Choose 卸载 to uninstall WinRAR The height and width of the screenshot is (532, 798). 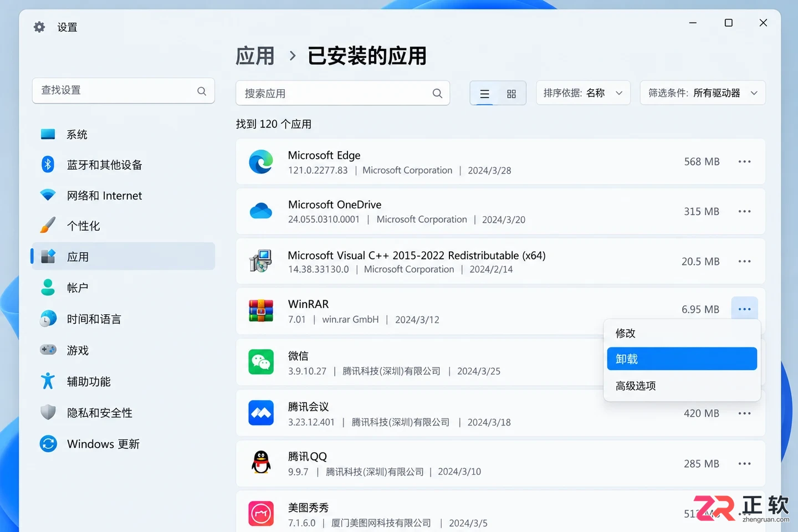682,359
